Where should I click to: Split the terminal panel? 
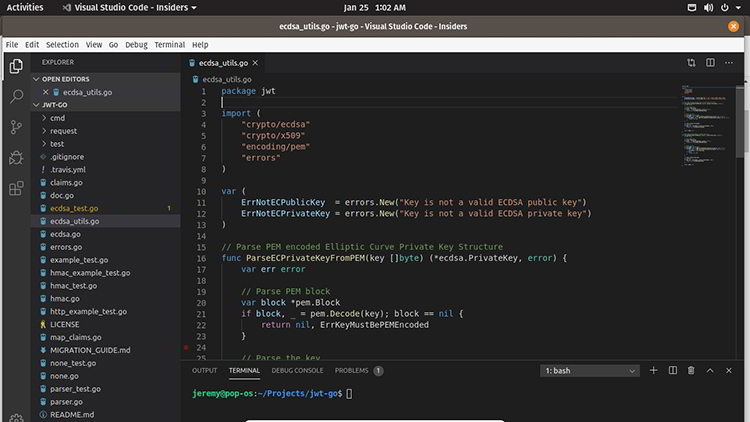(x=672, y=370)
